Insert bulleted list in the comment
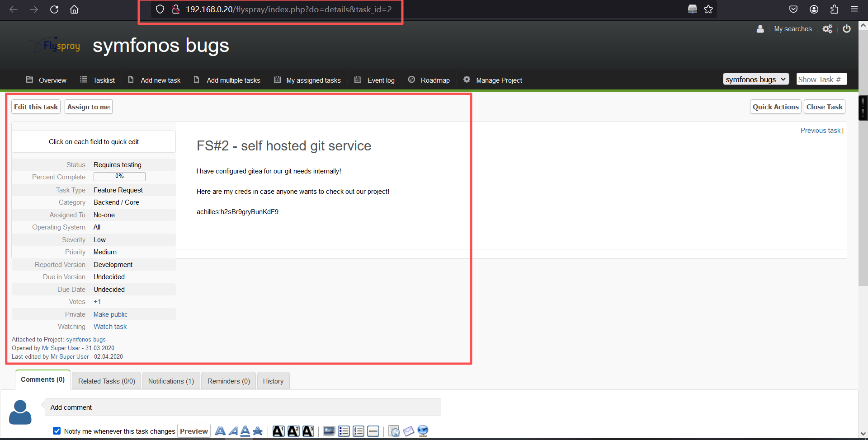 (344, 431)
